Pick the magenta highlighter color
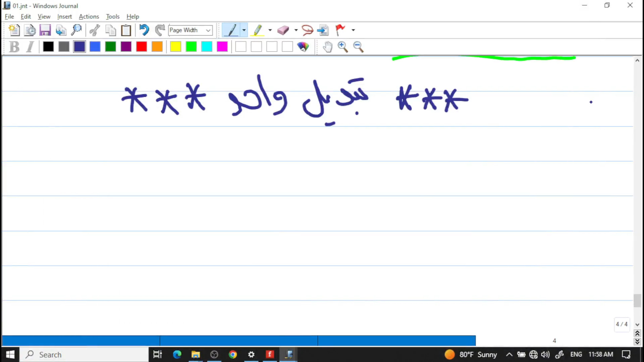The image size is (644, 362). (222, 47)
